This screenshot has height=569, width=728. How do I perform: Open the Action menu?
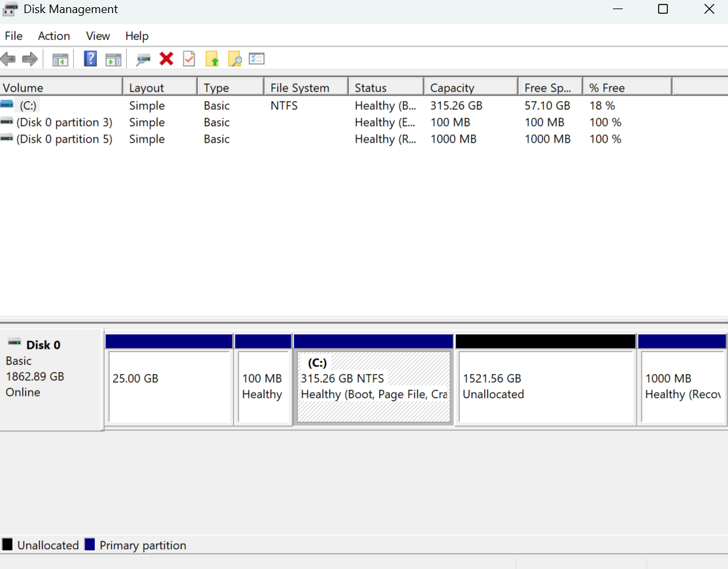pyautogui.click(x=54, y=36)
